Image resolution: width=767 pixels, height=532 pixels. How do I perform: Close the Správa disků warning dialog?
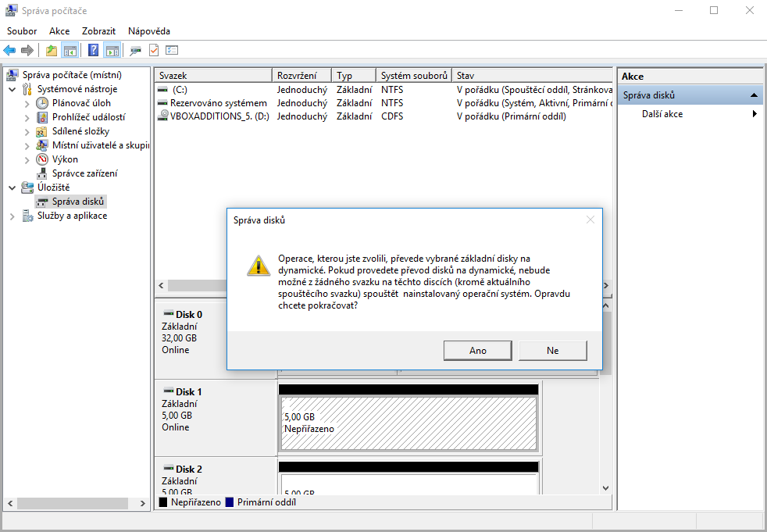590,220
